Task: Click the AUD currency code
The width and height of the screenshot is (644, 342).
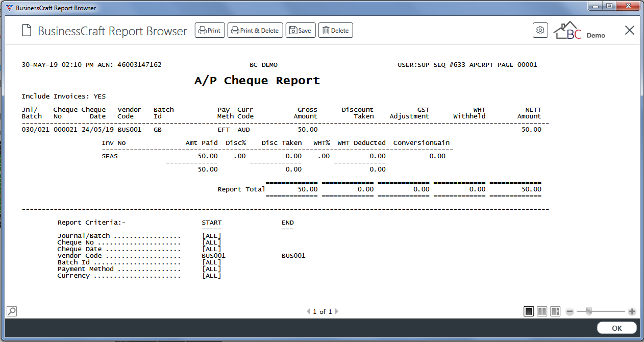Action: [x=243, y=130]
